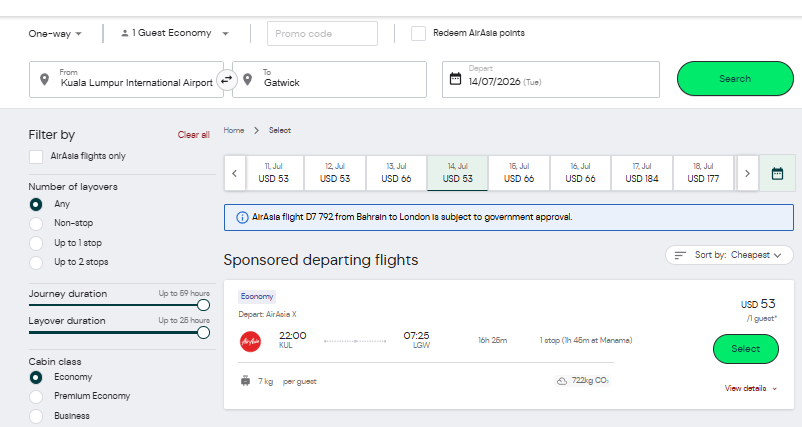
Task: Click the green Search button
Action: (x=735, y=79)
